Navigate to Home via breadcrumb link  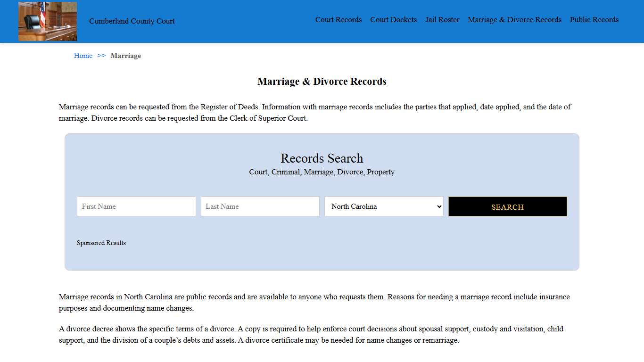click(x=83, y=56)
